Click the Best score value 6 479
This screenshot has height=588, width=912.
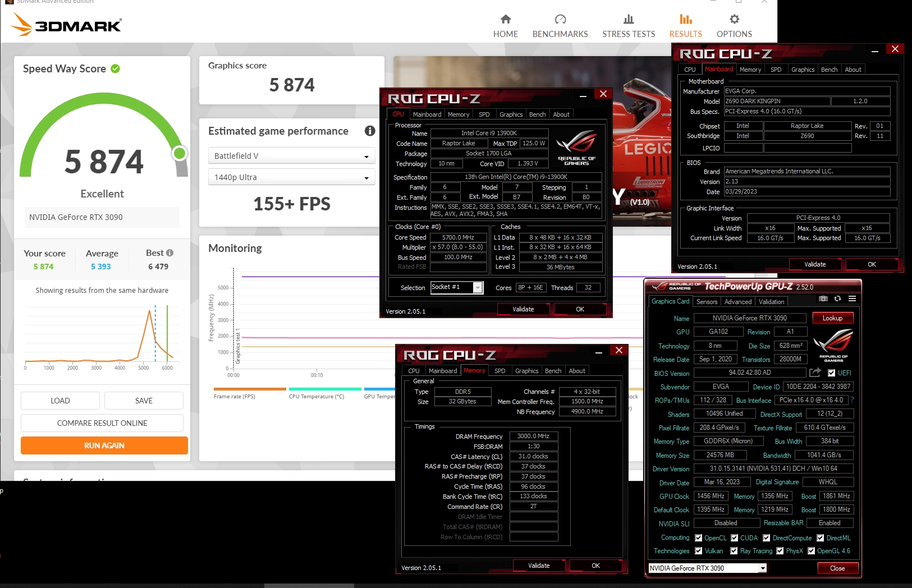tap(158, 267)
